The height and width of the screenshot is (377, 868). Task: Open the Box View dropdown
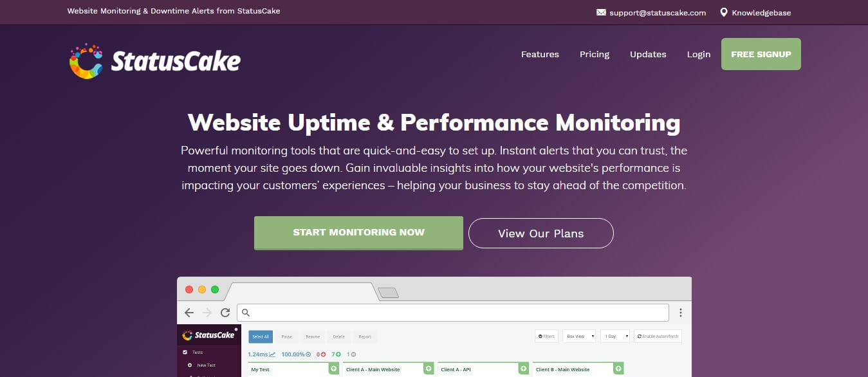coord(579,336)
